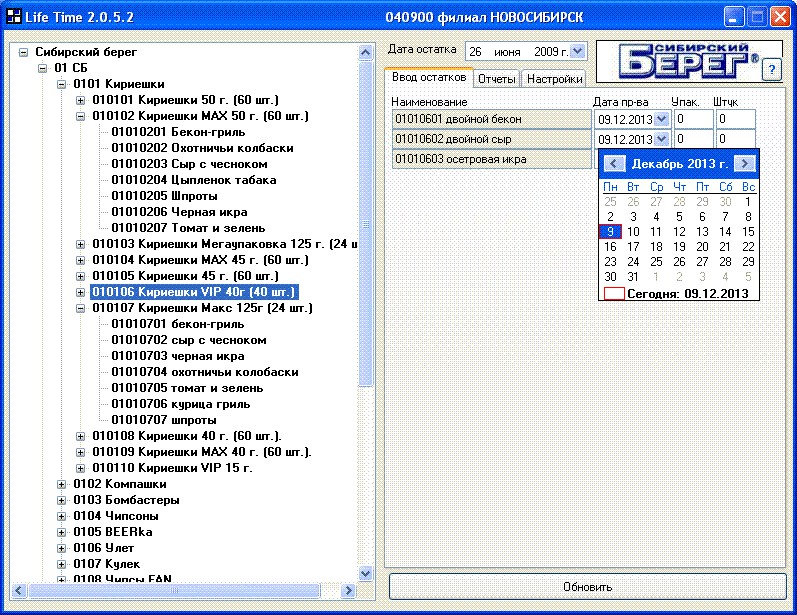The height and width of the screenshot is (615, 797).
Task: Select 01010202 Охотничьи колбаски item
Action: click(202, 148)
